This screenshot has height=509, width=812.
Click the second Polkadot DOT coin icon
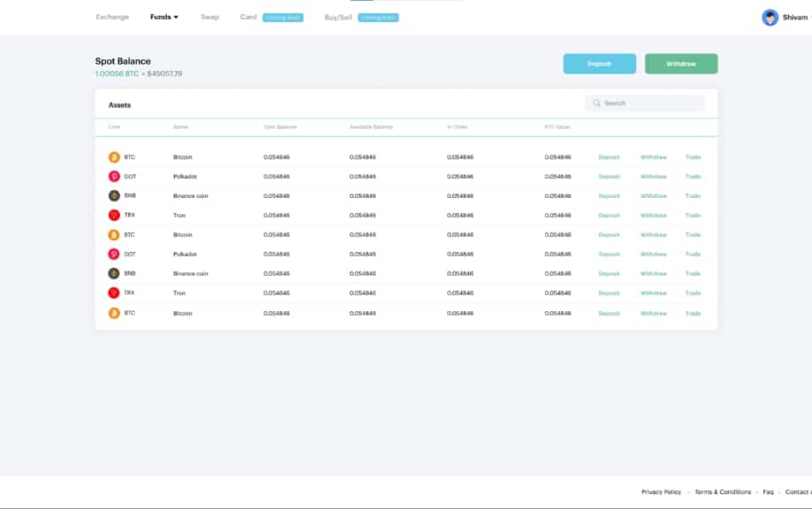pos(114,254)
